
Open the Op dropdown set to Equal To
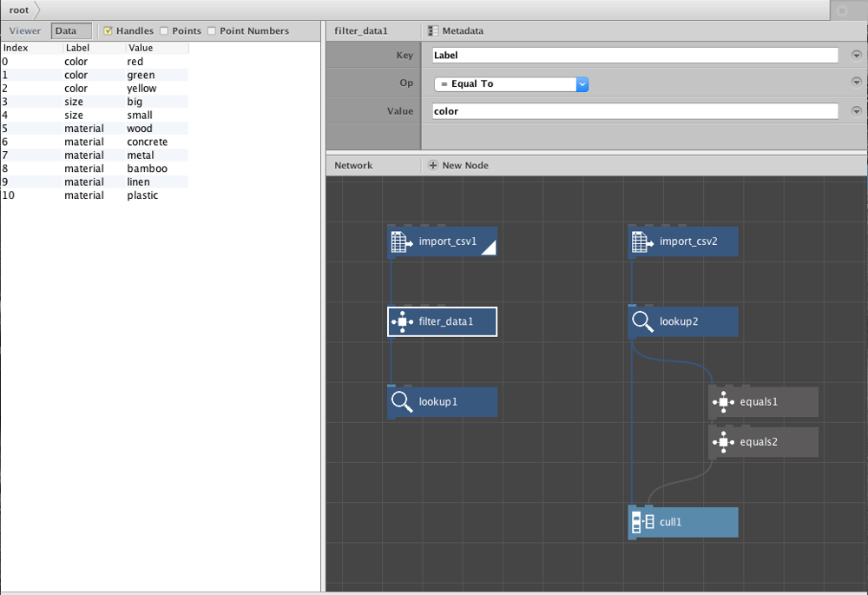pyautogui.click(x=511, y=83)
